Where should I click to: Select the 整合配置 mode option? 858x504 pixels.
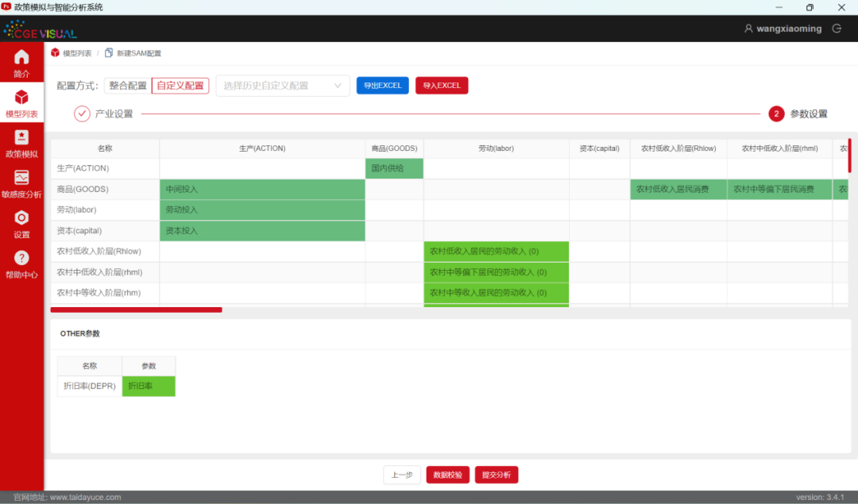[127, 86]
